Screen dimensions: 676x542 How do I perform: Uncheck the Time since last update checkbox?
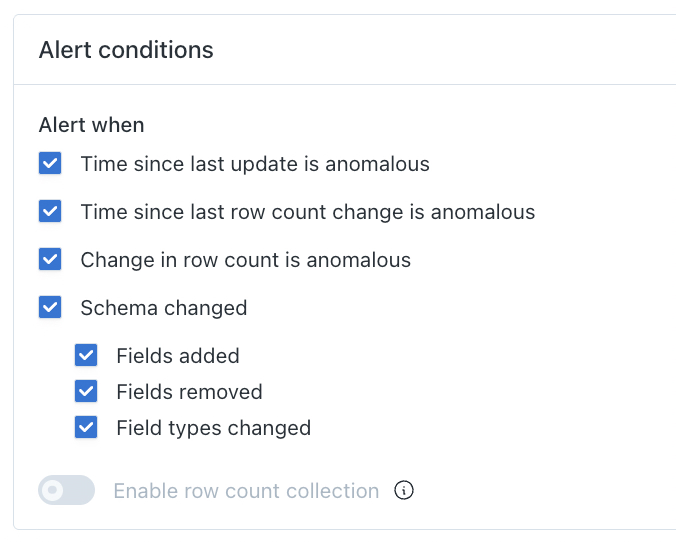50,164
